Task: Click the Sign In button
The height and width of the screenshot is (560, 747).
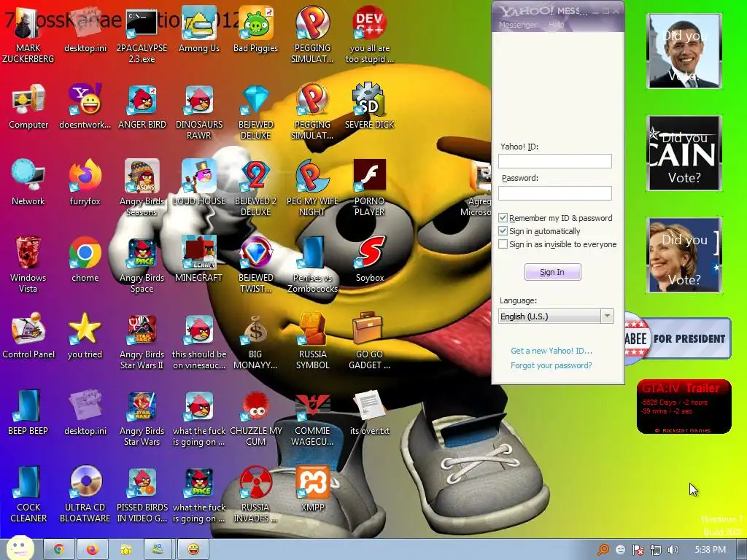Action: [x=553, y=272]
